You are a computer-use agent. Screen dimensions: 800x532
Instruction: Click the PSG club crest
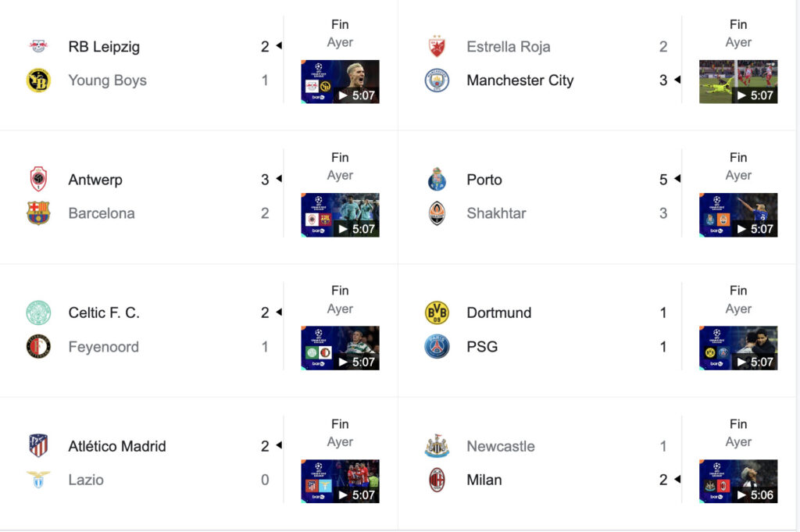437,346
